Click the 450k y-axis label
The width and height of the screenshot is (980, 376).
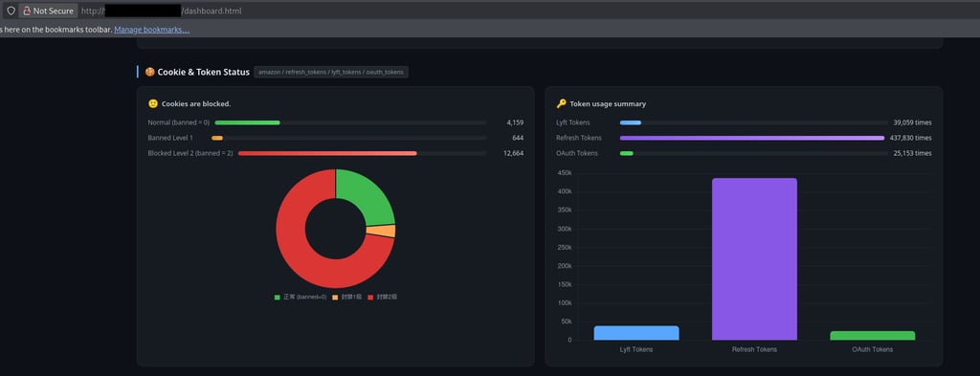coord(565,173)
